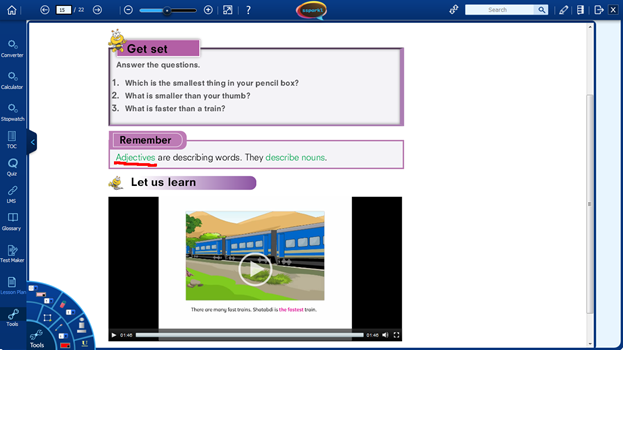Click the green word "Adjectives"
Viewport: 625px width, 444px height.
click(135, 157)
